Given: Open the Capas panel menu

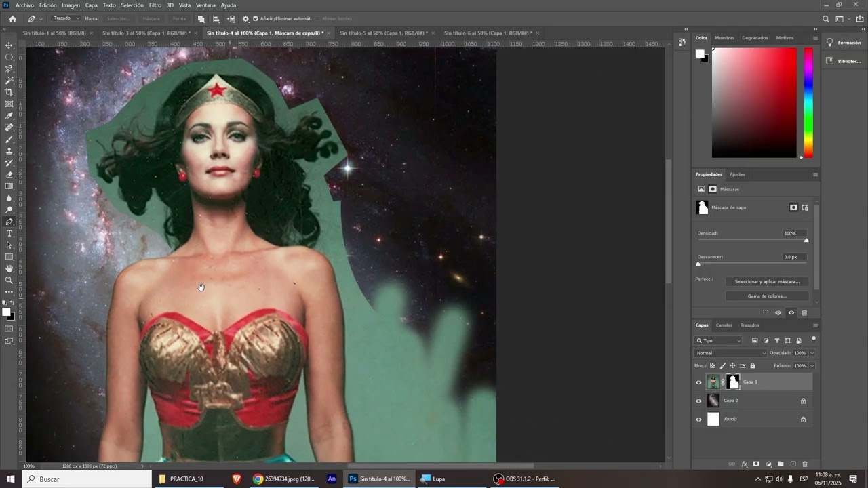Looking at the screenshot, I should (815, 325).
